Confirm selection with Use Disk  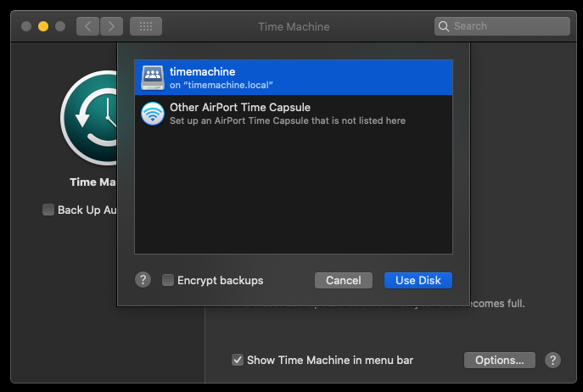click(418, 281)
